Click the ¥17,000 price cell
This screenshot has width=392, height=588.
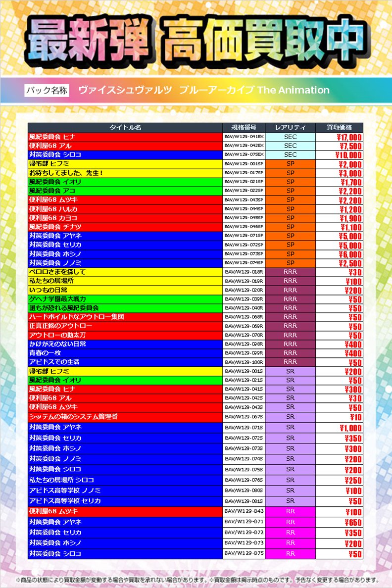coord(339,137)
